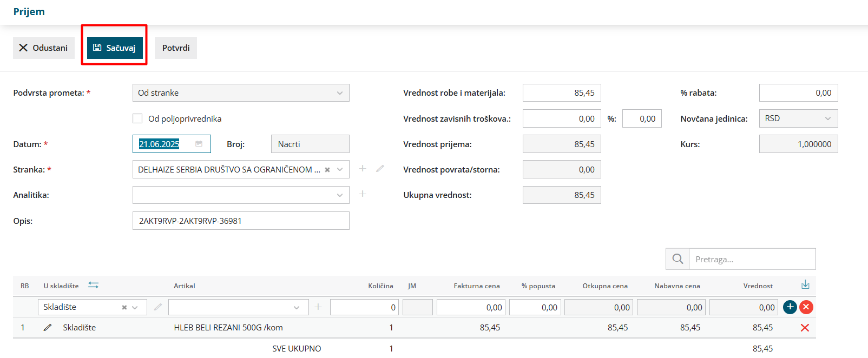This screenshot has width=868, height=358.
Task: Click into the Opis text field
Action: tap(241, 221)
